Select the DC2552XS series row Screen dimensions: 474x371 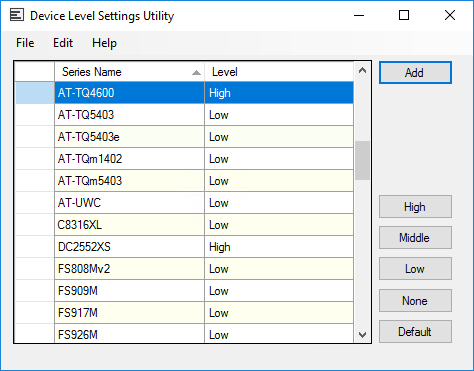point(184,247)
